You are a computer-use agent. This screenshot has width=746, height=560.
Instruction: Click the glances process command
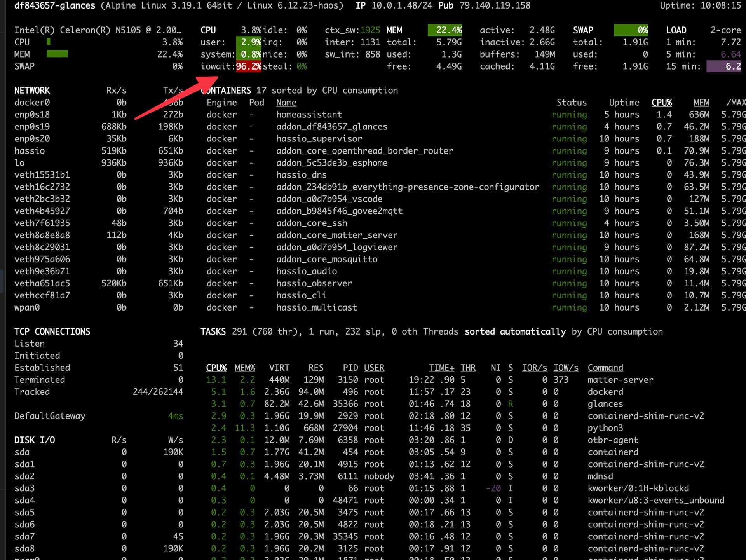605,404
